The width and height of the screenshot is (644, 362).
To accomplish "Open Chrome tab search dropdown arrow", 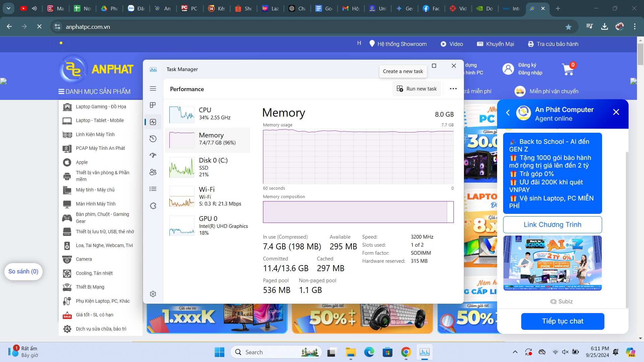I will pos(8,8).
